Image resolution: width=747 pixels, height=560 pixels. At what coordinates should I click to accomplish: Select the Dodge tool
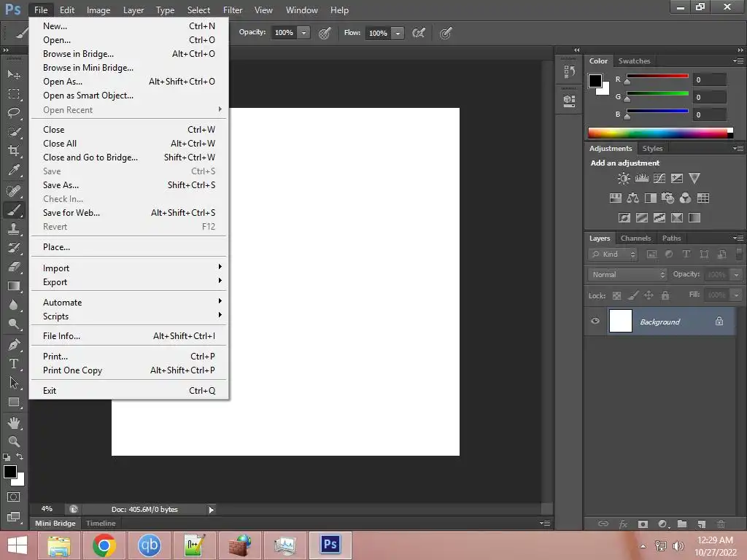pos(13,324)
